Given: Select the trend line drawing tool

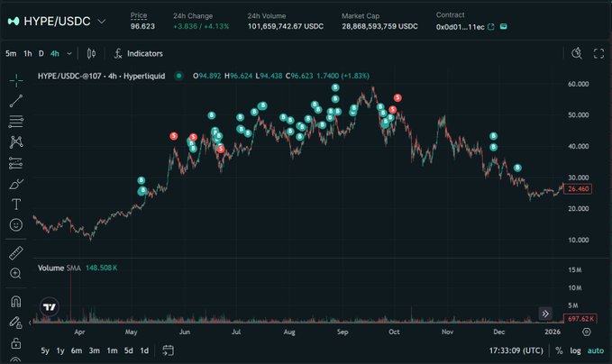Looking at the screenshot, I should click(x=16, y=101).
